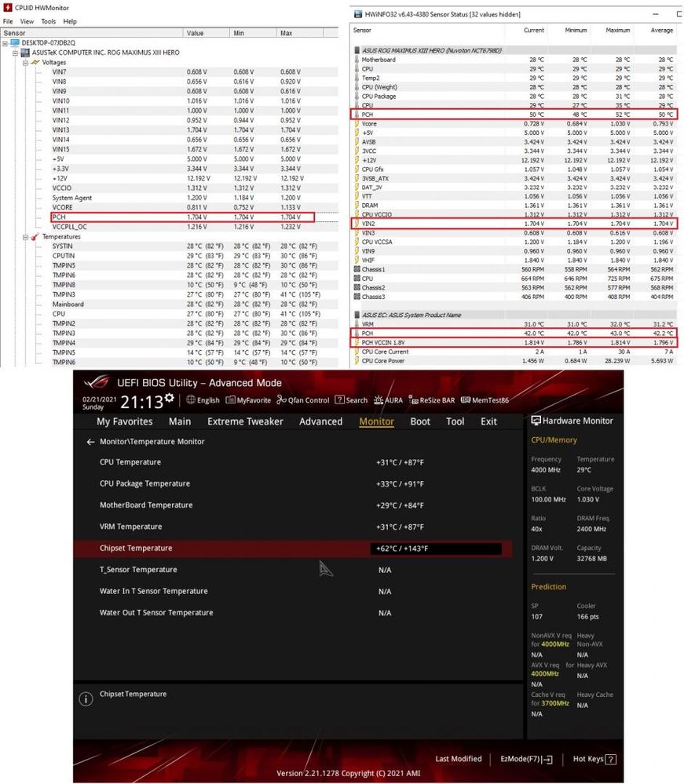This screenshot has height=784, width=684.
Task: Click the voltage icon beside +12V in HWiNFO
Action: (x=357, y=160)
